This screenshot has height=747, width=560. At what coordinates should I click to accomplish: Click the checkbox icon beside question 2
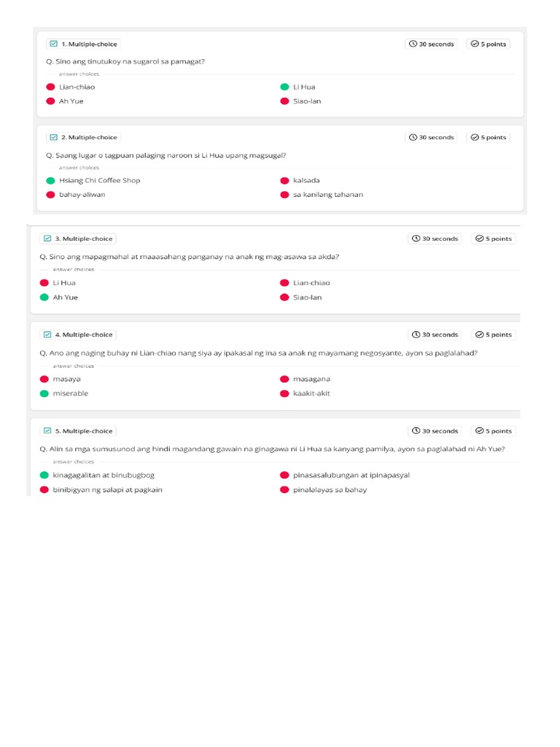[x=53, y=137]
